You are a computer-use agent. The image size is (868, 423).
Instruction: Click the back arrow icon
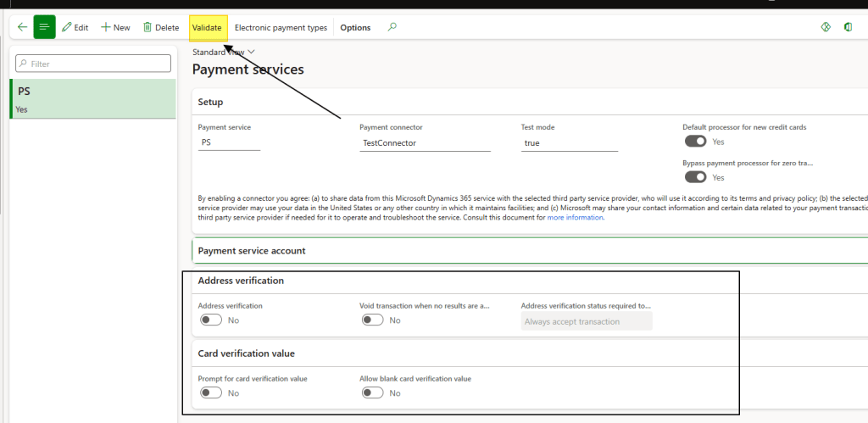pyautogui.click(x=22, y=27)
